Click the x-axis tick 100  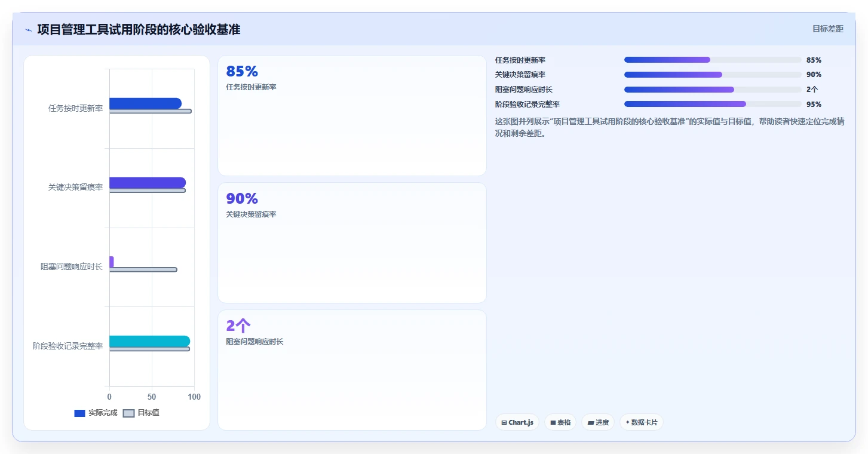click(x=194, y=397)
